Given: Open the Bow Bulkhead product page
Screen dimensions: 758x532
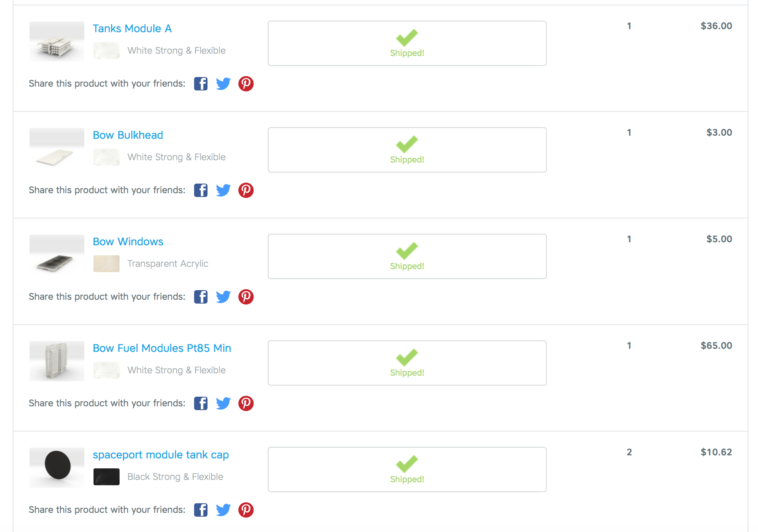Looking at the screenshot, I should pos(128,135).
